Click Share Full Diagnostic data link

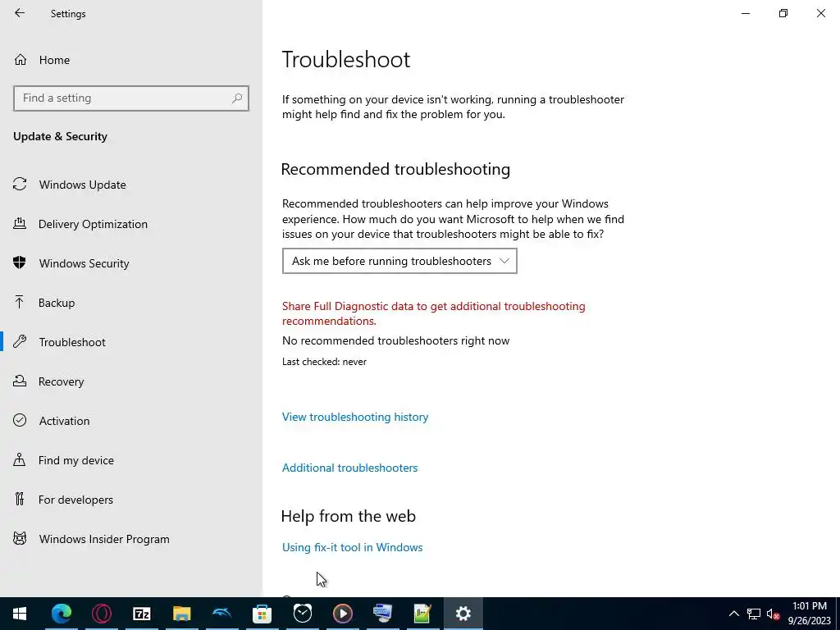pos(433,313)
